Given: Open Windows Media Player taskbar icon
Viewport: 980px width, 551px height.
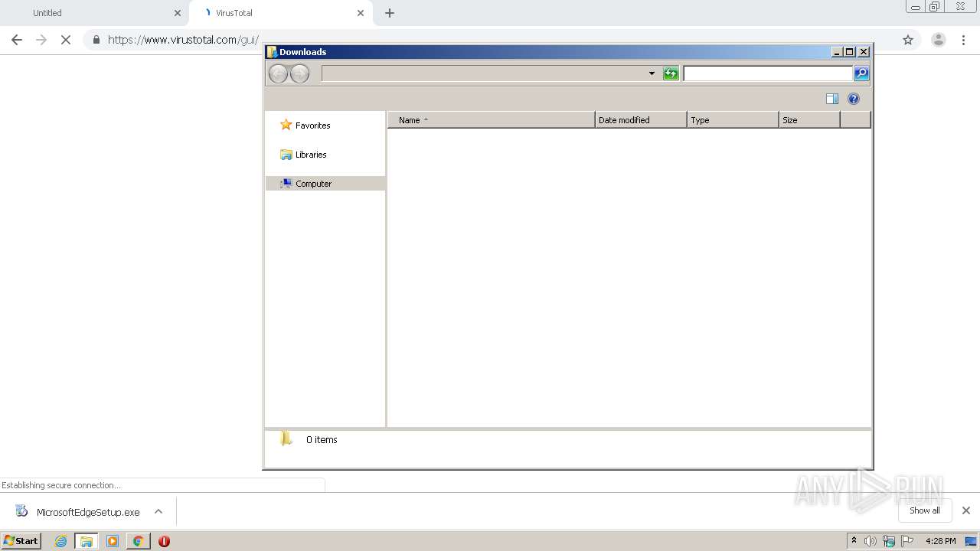Looking at the screenshot, I should point(113,541).
